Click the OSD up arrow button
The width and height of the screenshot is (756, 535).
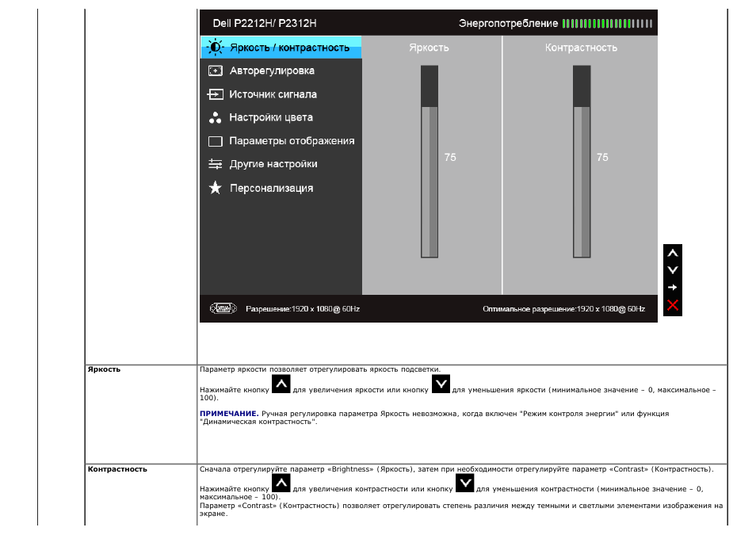[x=673, y=253]
